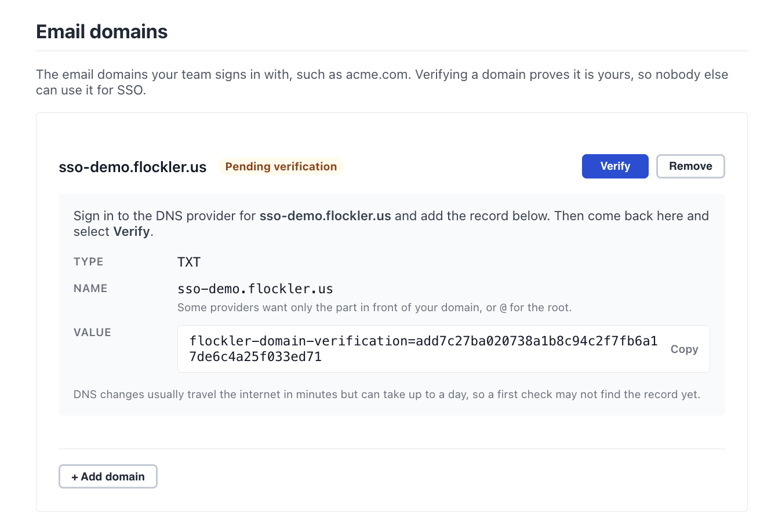Copy the TXT record value

pos(684,349)
